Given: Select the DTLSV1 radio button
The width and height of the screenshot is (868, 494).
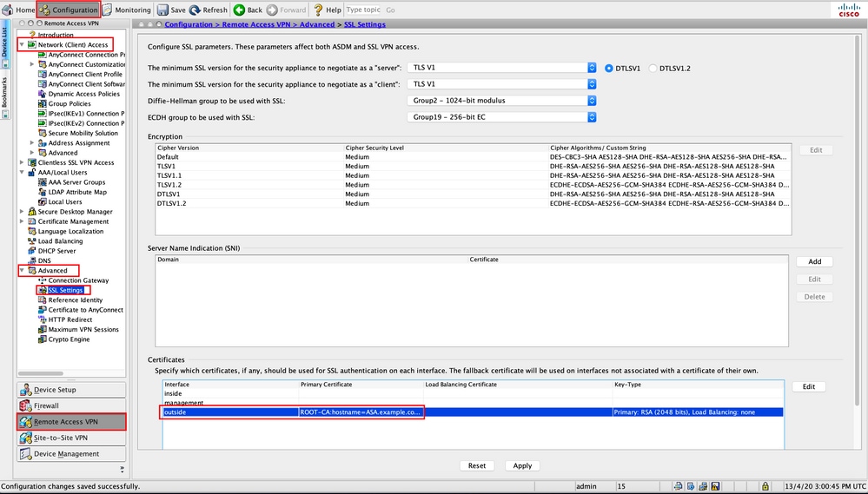Looking at the screenshot, I should point(609,68).
